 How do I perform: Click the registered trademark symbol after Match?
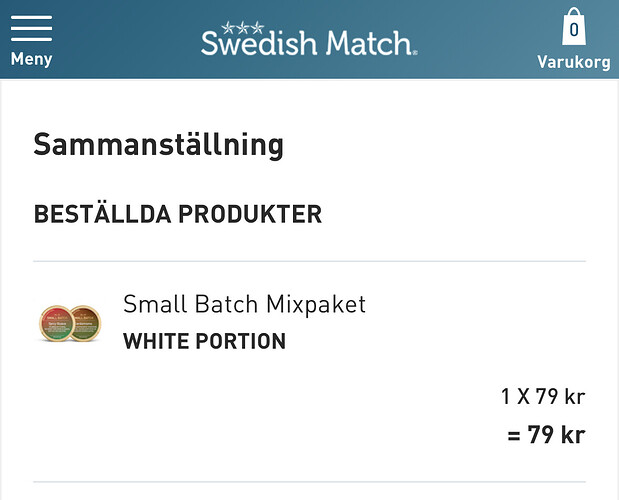414,50
